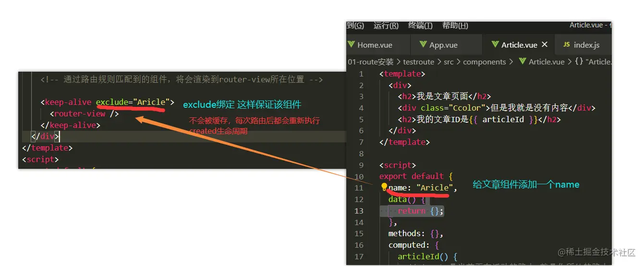Viewport: 644px width, 266px height.
Task: Select the Article.vue editor tab
Action: [519, 45]
